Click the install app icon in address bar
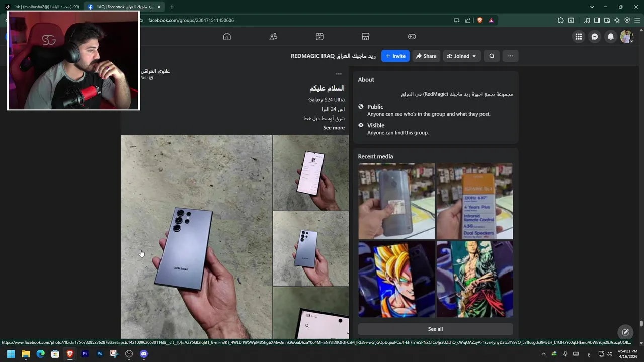Screen dimensions: 644x362 tap(456, 20)
